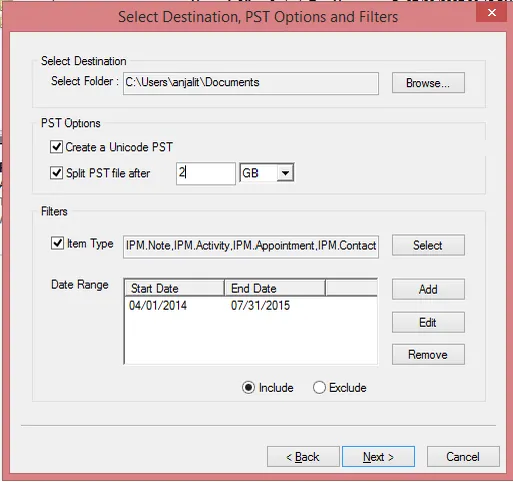Select the 04/01/2014 date range row
513x482 pixels.
click(x=251, y=306)
